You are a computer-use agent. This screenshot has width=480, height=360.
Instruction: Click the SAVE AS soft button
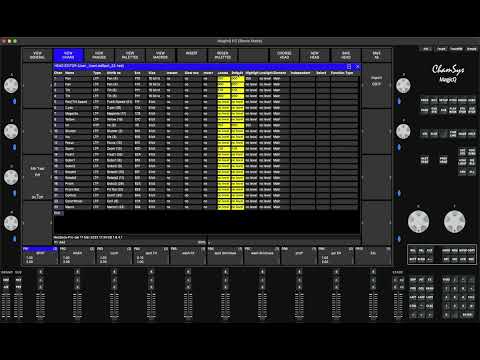coord(377,55)
